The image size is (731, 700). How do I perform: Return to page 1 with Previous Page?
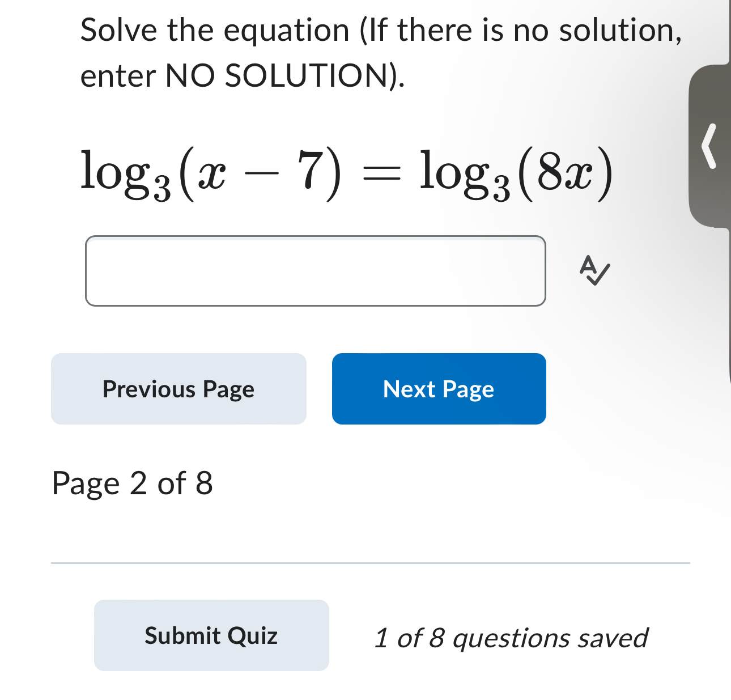178,389
